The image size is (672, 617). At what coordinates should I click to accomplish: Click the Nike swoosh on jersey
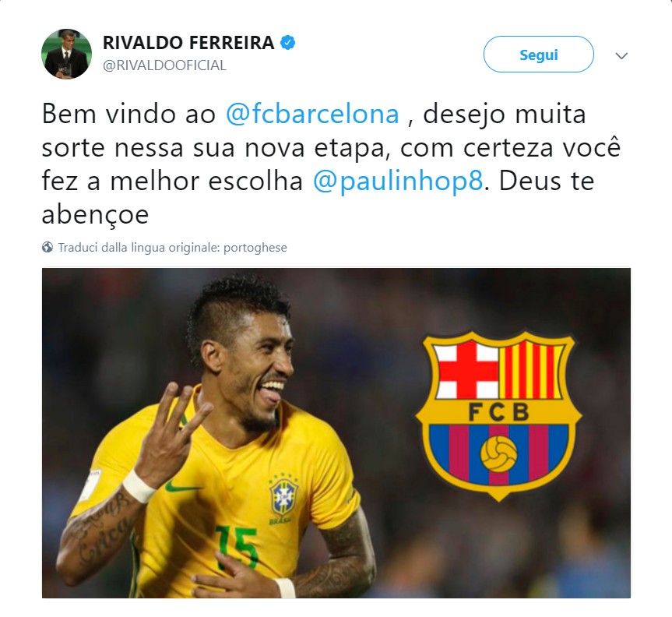coord(182,488)
